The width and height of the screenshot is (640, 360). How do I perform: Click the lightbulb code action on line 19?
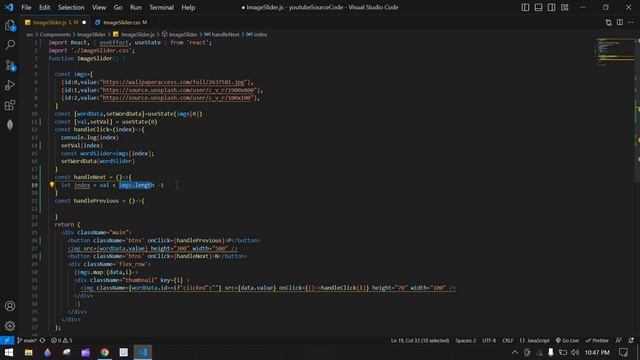coord(52,185)
